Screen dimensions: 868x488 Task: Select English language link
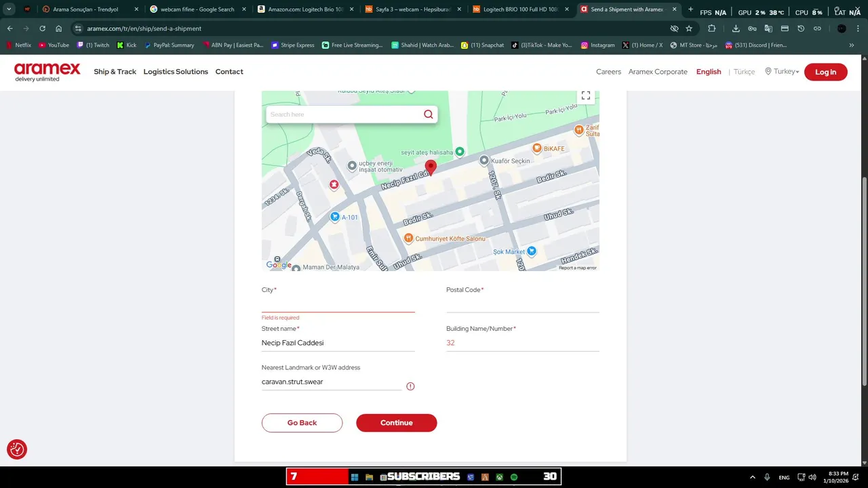[709, 72]
